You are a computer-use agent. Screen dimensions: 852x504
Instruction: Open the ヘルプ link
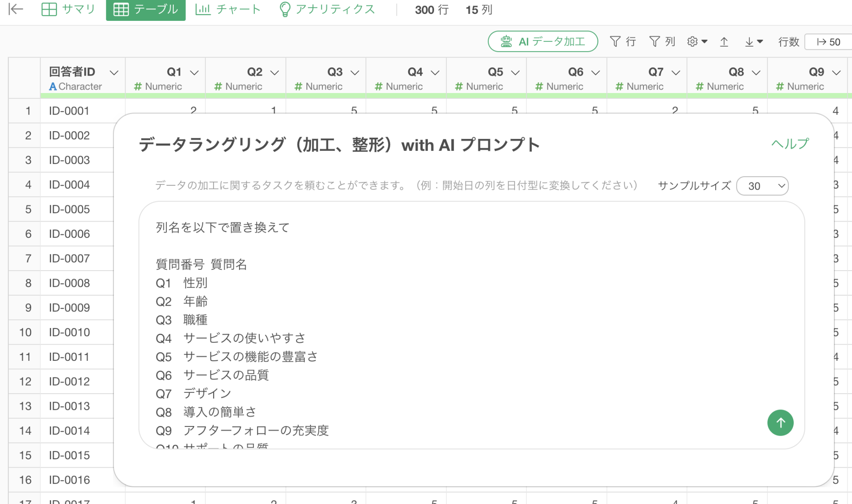(x=790, y=144)
